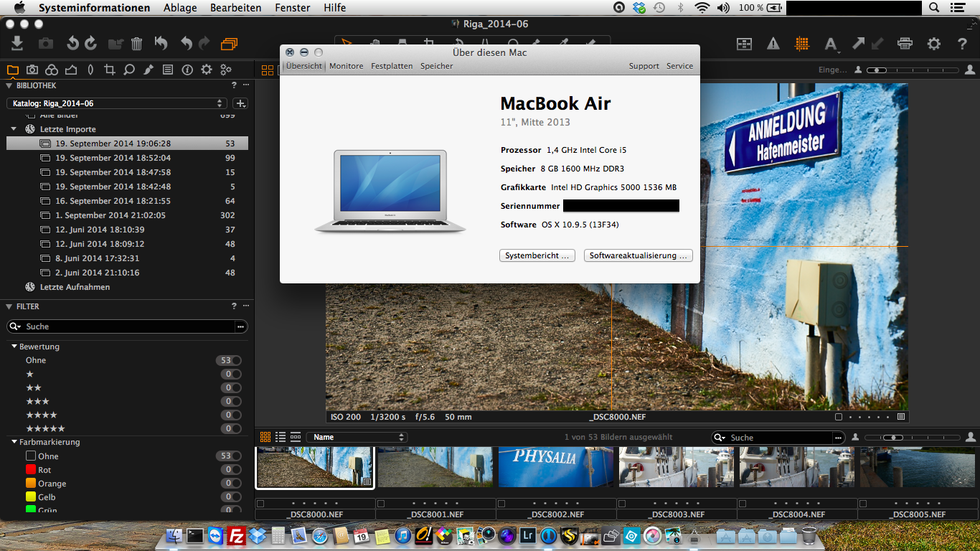Open Preferences via toolbar gear icon
This screenshot has width=980, height=551.
pyautogui.click(x=933, y=44)
